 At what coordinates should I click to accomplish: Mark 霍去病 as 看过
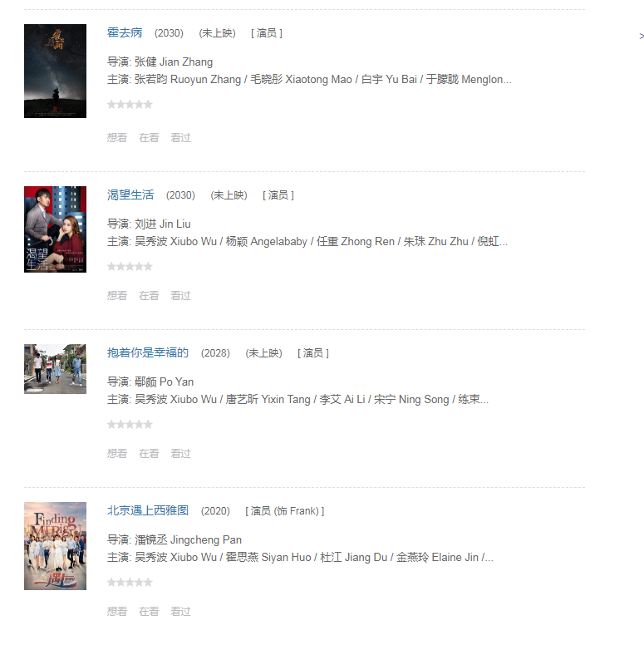point(180,138)
